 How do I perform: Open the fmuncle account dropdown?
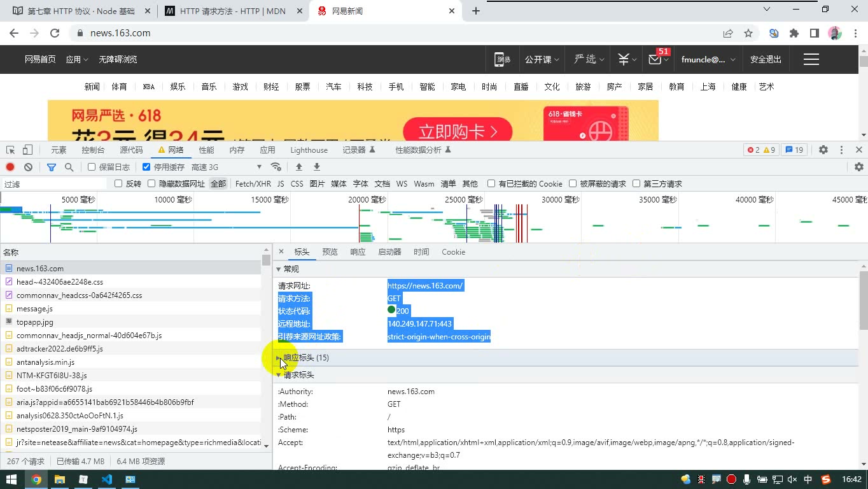pyautogui.click(x=708, y=59)
